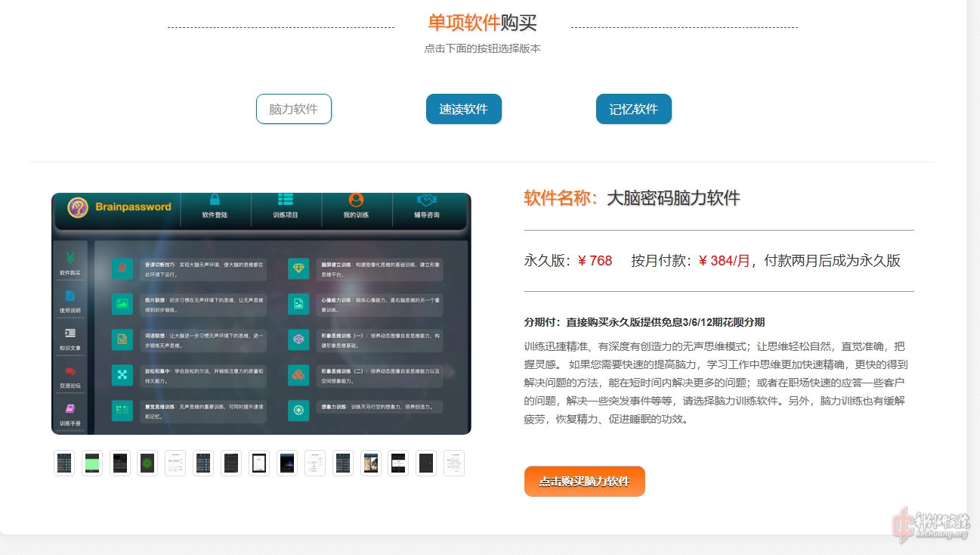Click the 图片联想 picture icon

click(122, 304)
